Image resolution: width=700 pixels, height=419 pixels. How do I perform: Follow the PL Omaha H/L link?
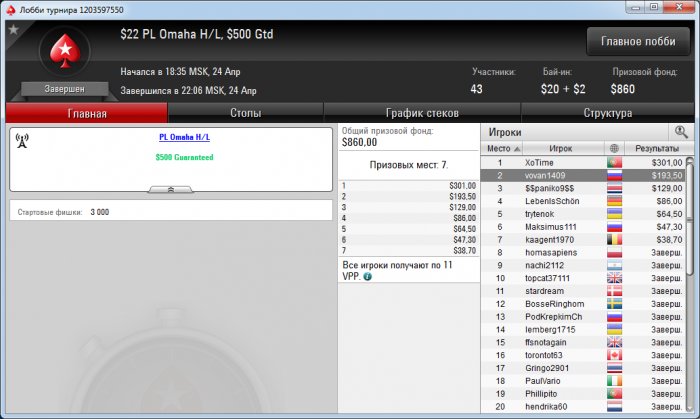click(x=184, y=137)
